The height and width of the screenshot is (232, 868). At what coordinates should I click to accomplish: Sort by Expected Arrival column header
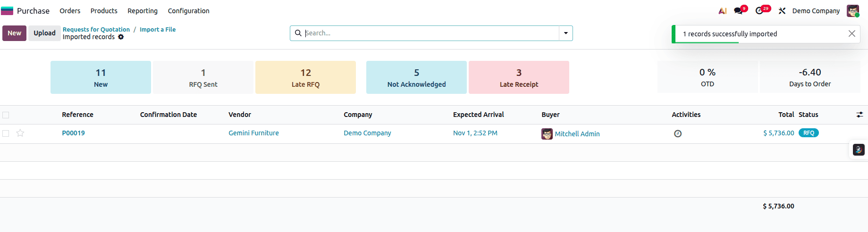[x=478, y=115]
